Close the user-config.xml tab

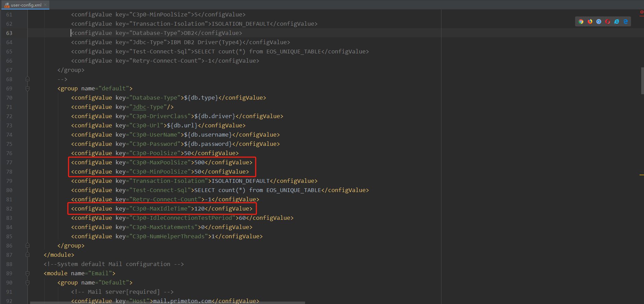point(45,5)
